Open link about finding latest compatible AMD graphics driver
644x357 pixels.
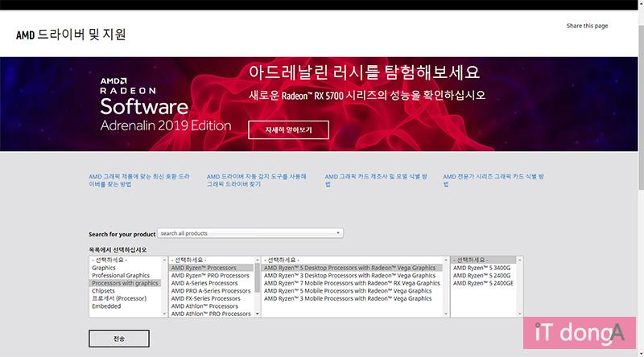point(139,179)
